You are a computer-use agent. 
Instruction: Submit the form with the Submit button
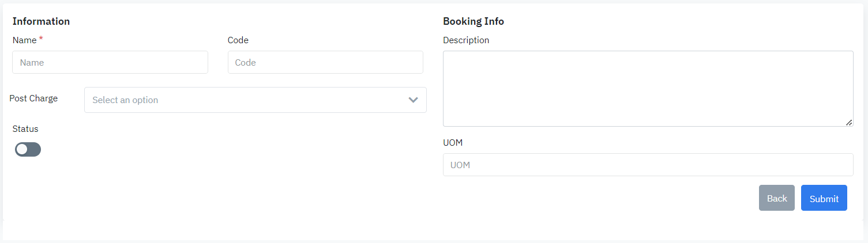tap(824, 198)
